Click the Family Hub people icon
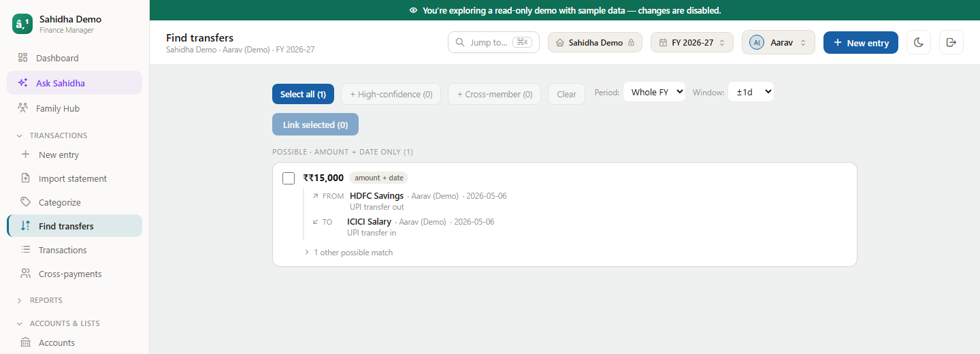 click(23, 108)
